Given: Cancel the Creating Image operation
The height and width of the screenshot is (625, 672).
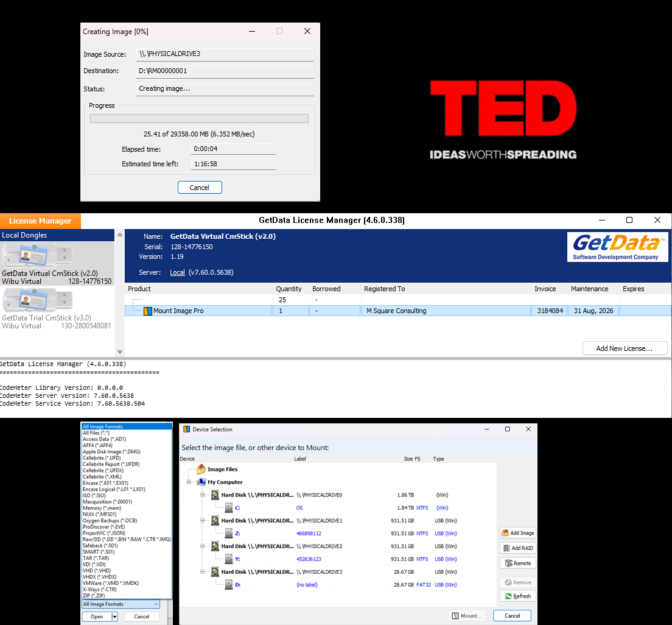Looking at the screenshot, I should tap(200, 188).
